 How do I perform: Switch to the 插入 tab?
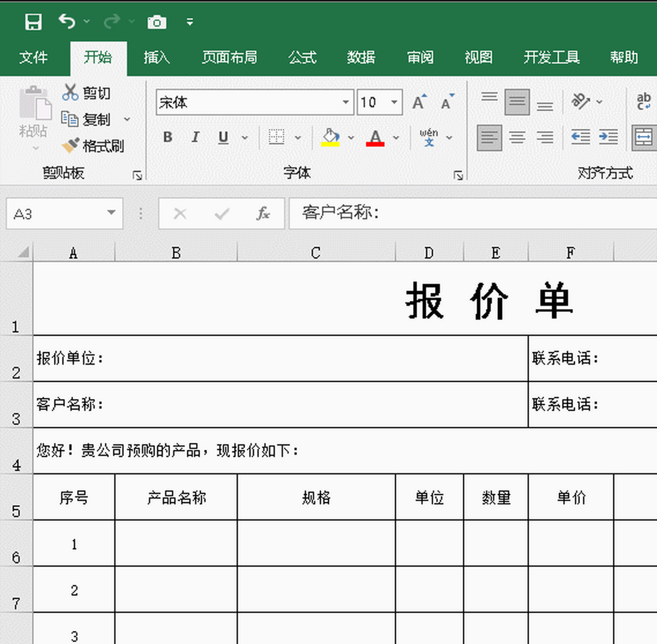click(x=157, y=57)
